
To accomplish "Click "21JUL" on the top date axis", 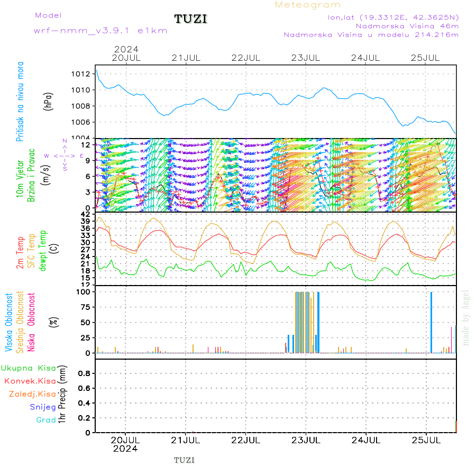I will tap(186, 58).
